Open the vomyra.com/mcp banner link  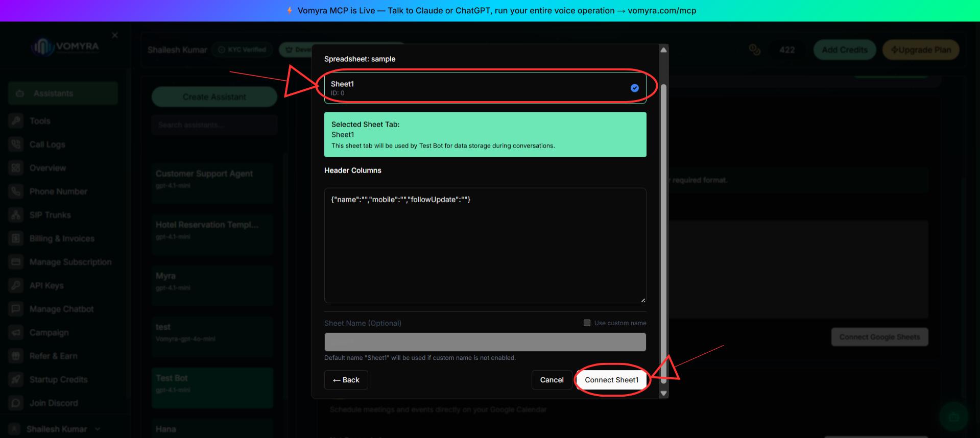click(x=662, y=11)
